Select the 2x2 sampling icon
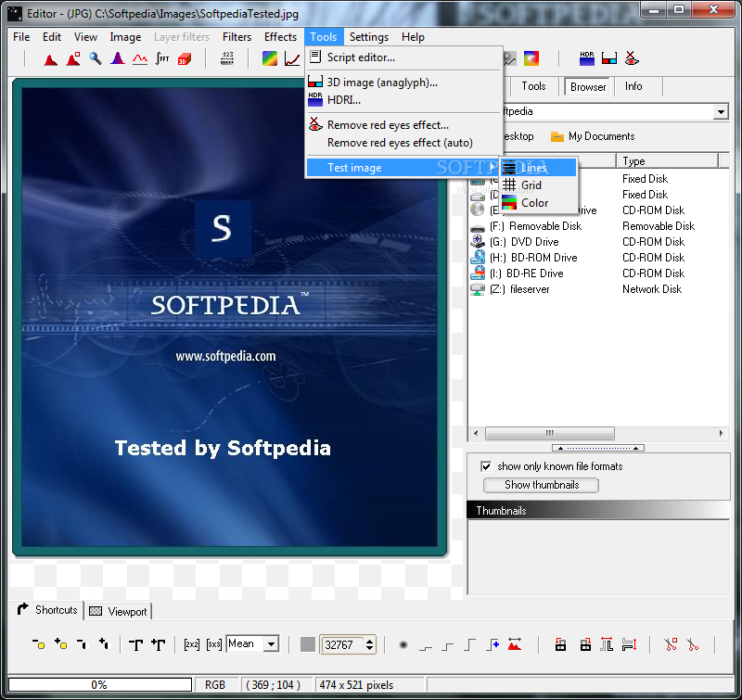742x700 pixels. 192,644
